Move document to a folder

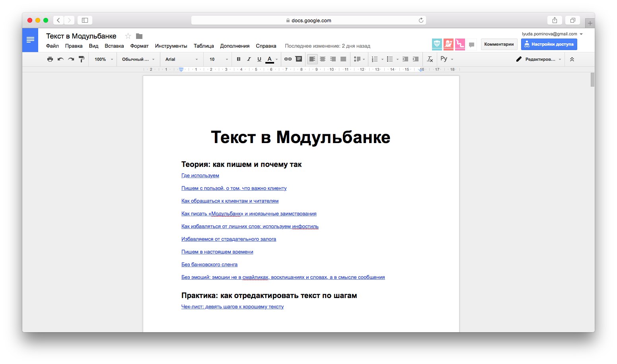pos(139,36)
